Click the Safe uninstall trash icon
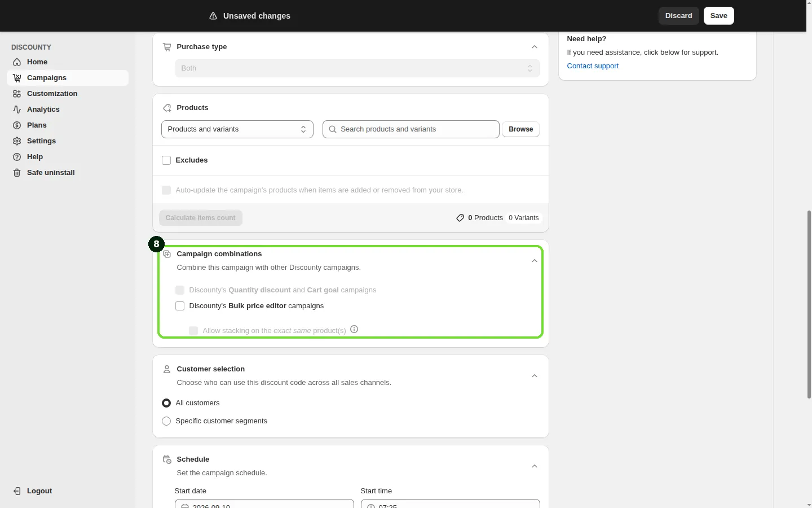This screenshot has height=508, width=812. pos(17,173)
